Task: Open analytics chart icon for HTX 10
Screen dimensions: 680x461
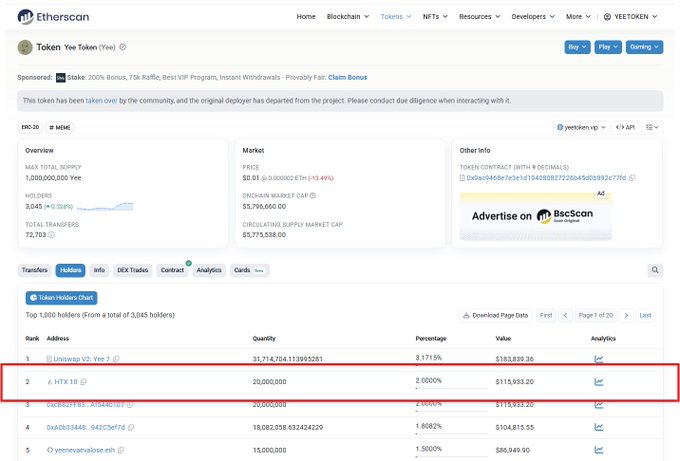Action: coord(598,381)
